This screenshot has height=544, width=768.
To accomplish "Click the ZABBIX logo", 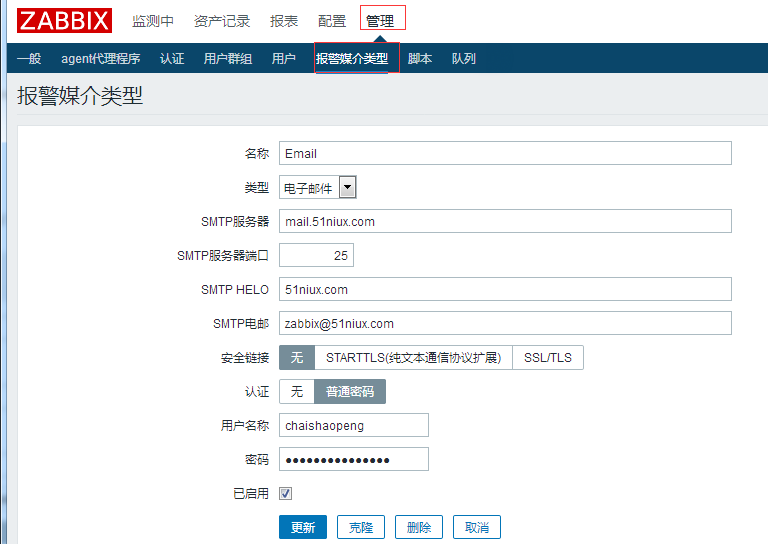I will [64, 20].
